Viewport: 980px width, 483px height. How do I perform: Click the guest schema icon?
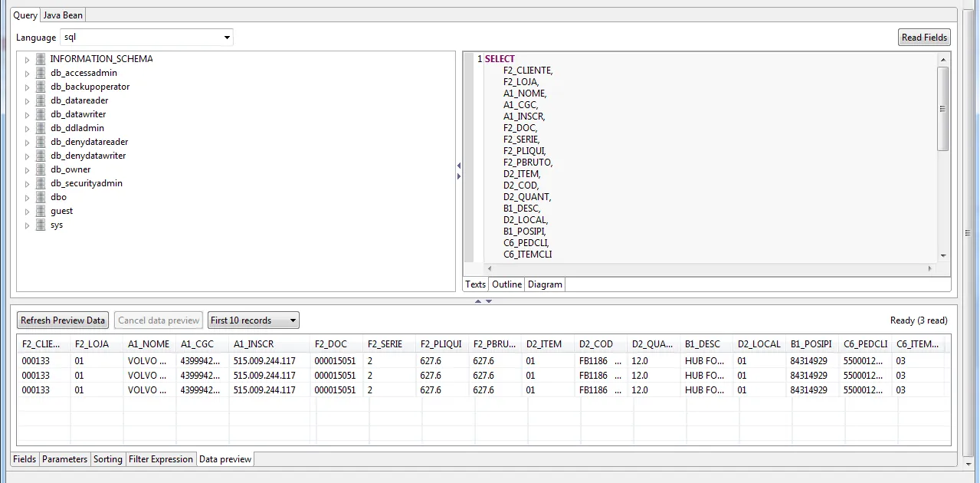pos(41,211)
